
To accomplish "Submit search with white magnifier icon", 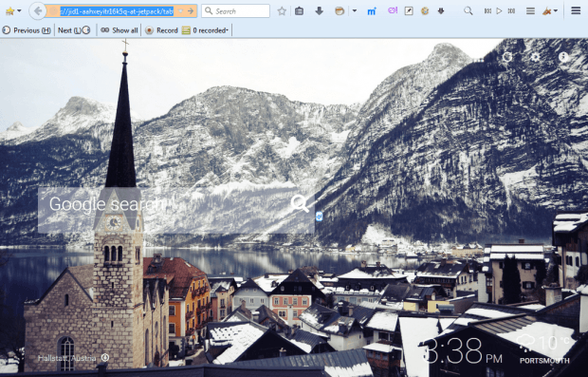I will pyautogui.click(x=300, y=204).
